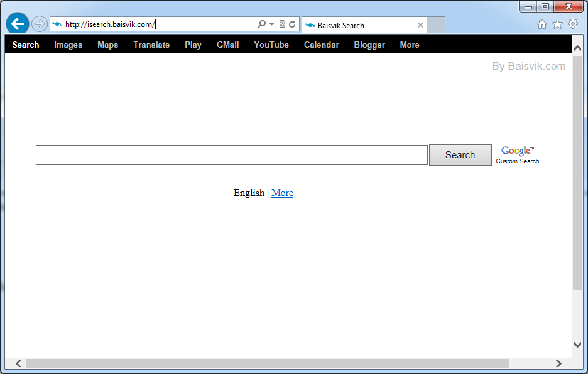Image resolution: width=588 pixels, height=374 pixels.
Task: Open Images in the navigation bar
Action: [68, 45]
